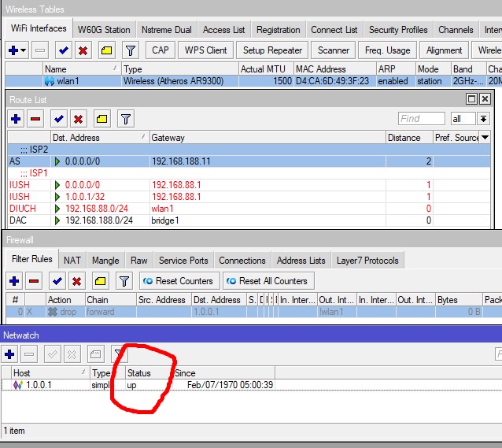Add a new route in Route List
Viewport: 502px width, 448px height.
coord(16,119)
